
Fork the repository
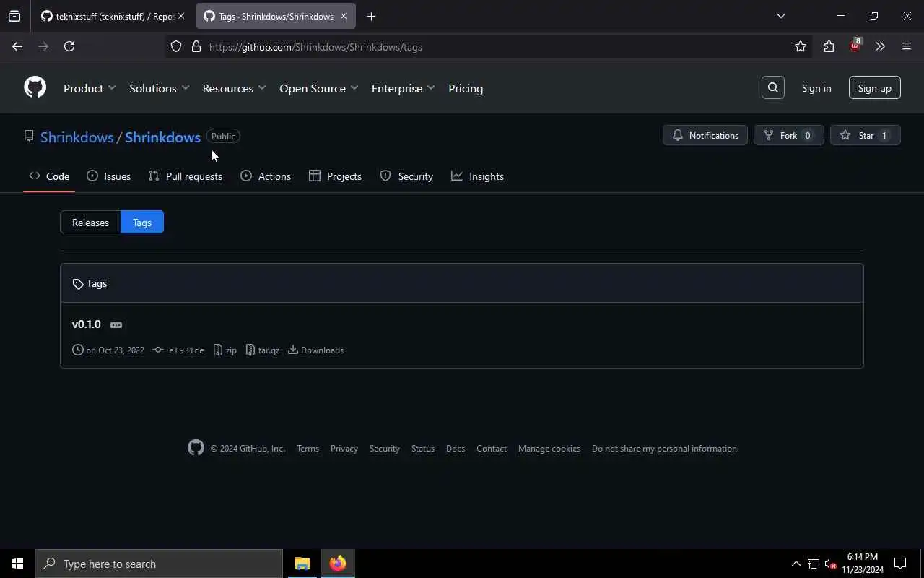[x=788, y=135]
